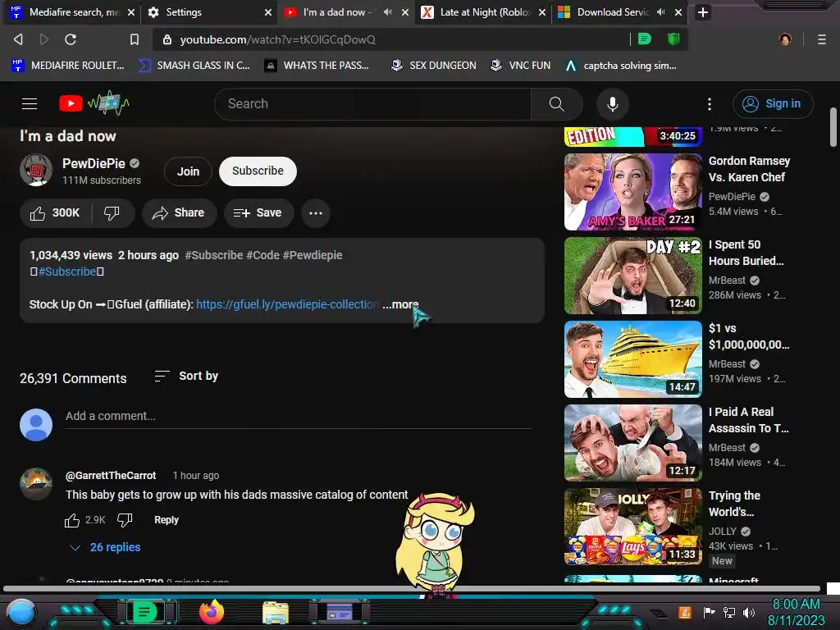Viewport: 840px width, 630px height.
Task: Open VNC FUN bookmark
Action: click(x=521, y=66)
